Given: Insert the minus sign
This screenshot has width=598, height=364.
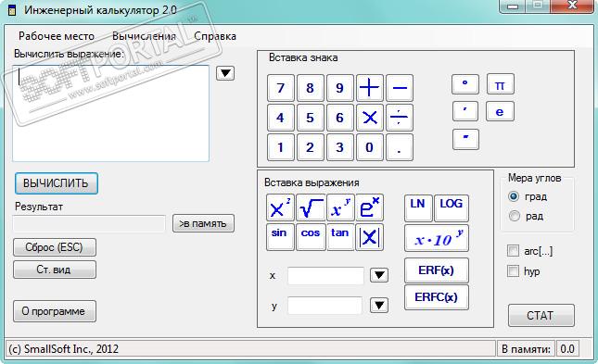Looking at the screenshot, I should tap(400, 88).
